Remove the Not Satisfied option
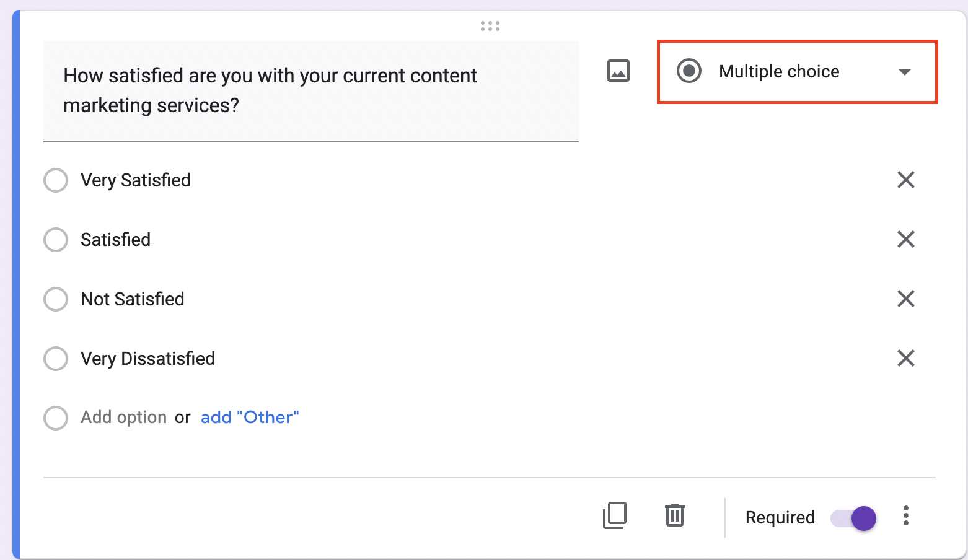 905,299
